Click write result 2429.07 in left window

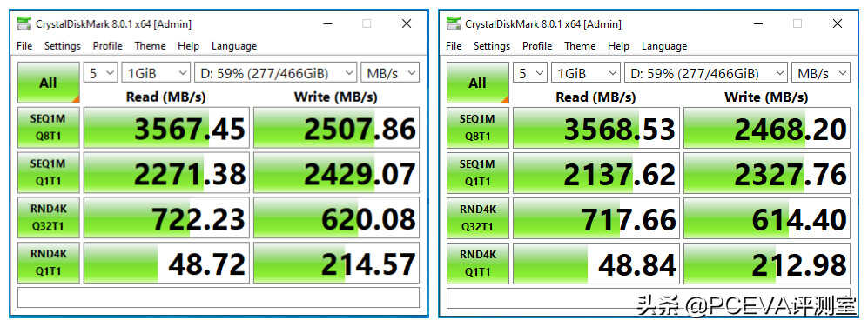pos(337,172)
